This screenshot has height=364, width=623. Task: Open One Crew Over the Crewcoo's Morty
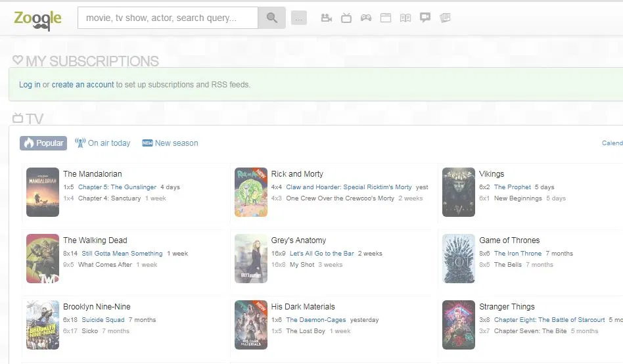(340, 198)
